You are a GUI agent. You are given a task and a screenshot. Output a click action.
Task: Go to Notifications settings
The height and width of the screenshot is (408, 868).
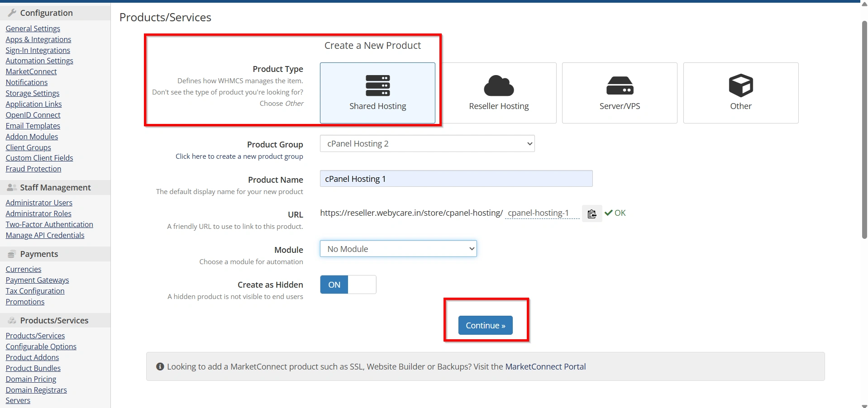pyautogui.click(x=27, y=82)
